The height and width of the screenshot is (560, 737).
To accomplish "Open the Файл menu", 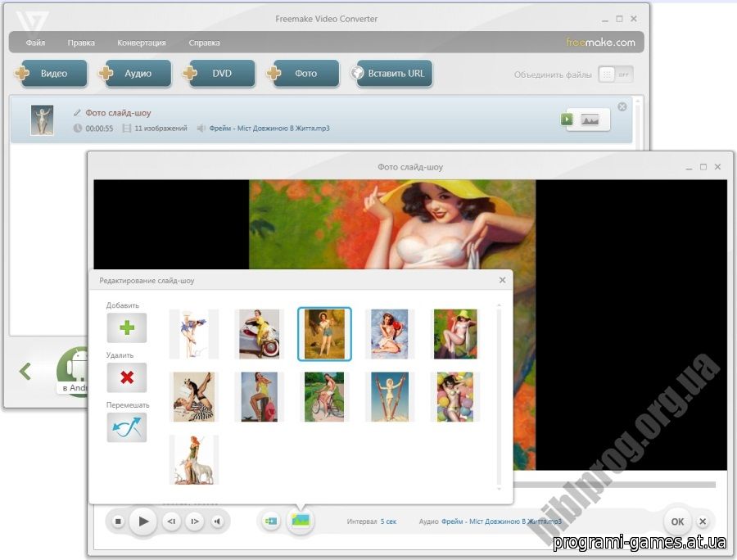I will point(35,43).
